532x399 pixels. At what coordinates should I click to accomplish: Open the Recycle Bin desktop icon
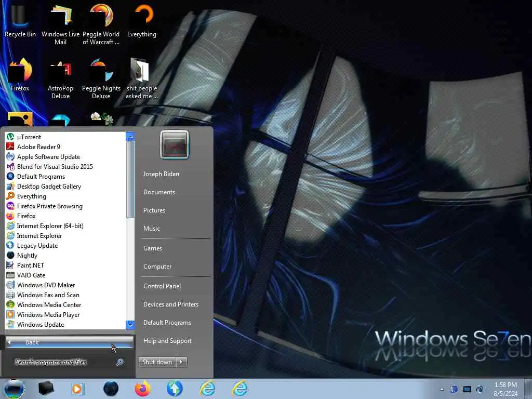tap(20, 20)
